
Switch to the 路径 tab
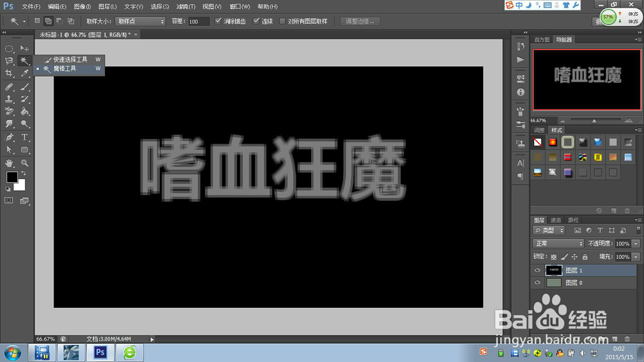pos(573,220)
